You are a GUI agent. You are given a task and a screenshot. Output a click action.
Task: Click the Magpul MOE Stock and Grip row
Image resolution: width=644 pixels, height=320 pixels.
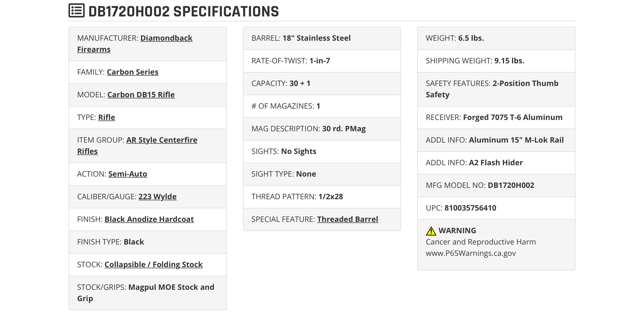tap(148, 293)
